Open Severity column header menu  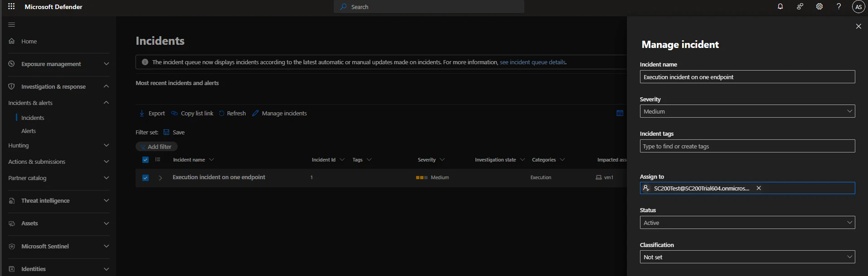tap(442, 160)
